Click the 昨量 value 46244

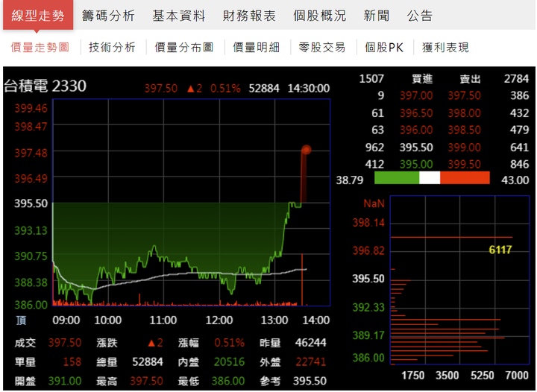[310, 342]
